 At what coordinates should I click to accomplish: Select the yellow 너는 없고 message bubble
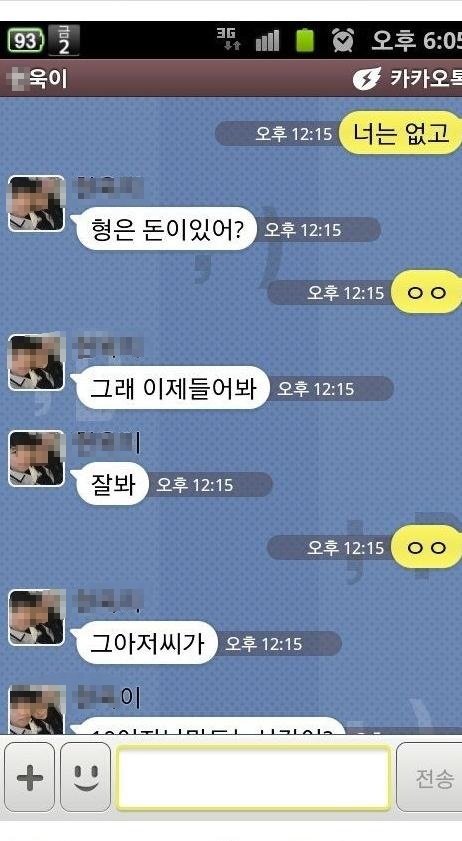point(400,132)
